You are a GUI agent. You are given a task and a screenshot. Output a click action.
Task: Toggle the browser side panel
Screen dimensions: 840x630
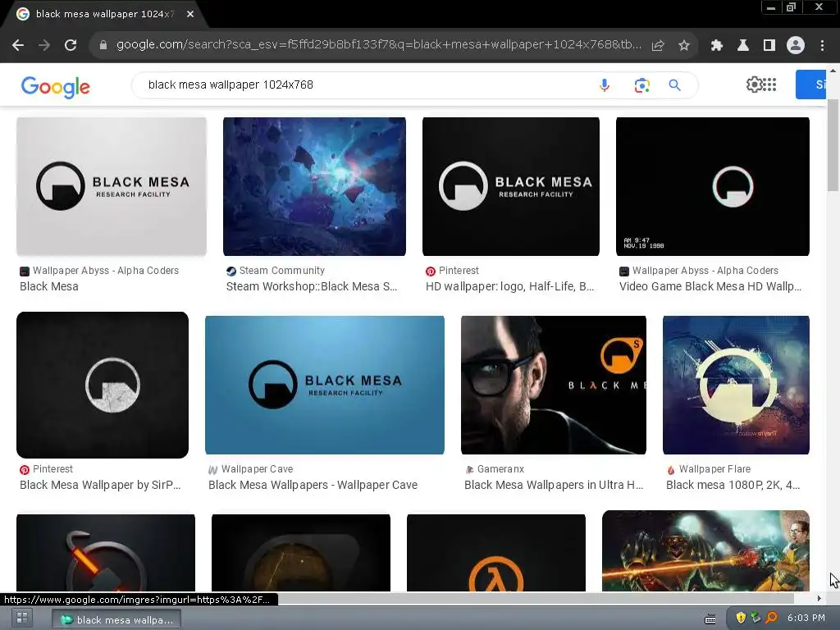point(769,45)
